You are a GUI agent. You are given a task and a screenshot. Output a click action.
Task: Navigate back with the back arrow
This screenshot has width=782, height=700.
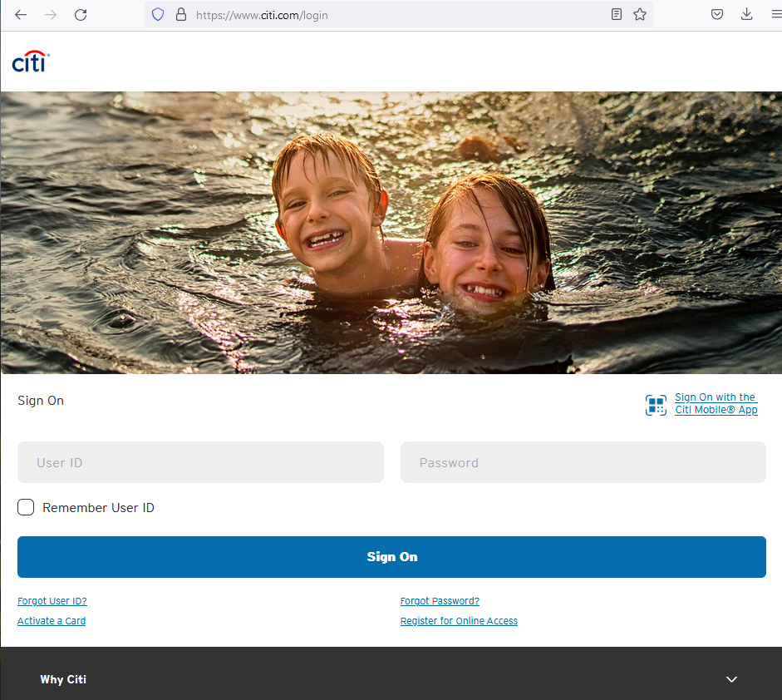pos(20,14)
